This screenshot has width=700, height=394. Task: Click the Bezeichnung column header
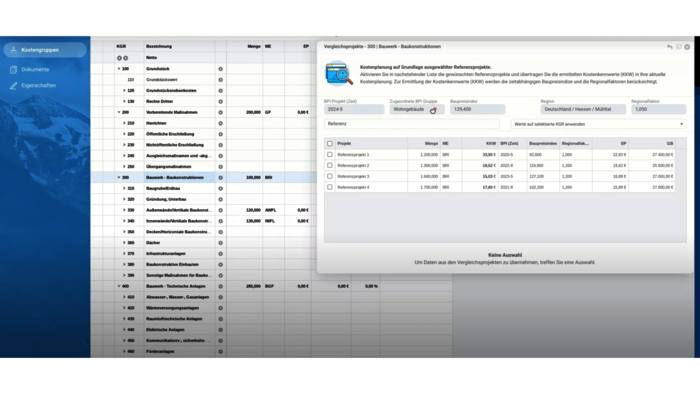pos(159,46)
